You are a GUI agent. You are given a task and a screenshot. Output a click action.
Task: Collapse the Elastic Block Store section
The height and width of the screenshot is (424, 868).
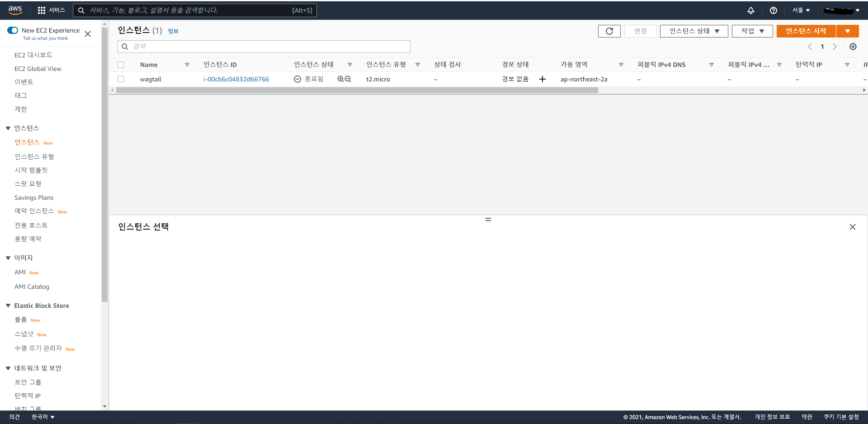[8, 306]
